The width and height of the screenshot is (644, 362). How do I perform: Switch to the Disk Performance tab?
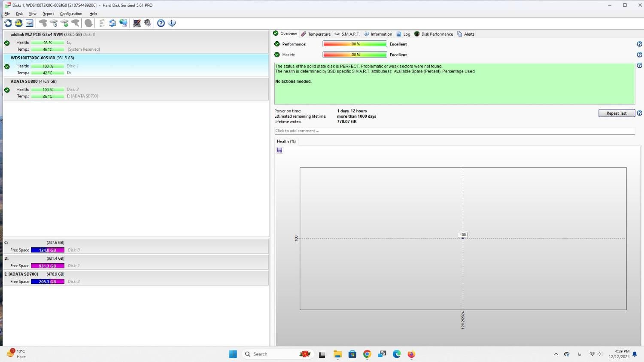click(433, 34)
